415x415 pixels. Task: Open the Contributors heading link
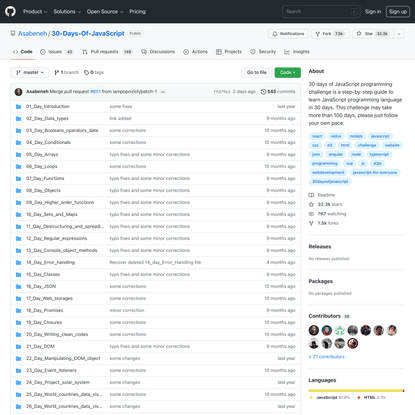click(329, 316)
